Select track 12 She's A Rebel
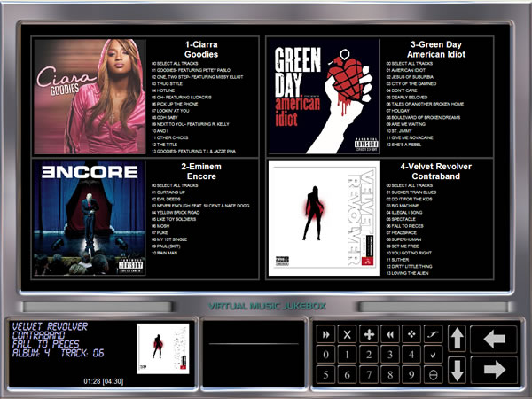This screenshot has height=399, width=532. (403, 145)
